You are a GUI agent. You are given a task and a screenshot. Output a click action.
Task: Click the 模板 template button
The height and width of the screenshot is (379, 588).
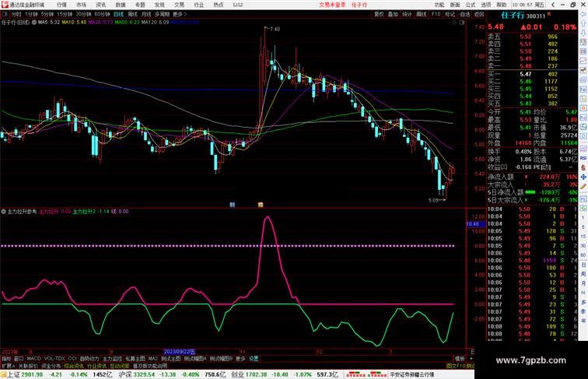460,359
